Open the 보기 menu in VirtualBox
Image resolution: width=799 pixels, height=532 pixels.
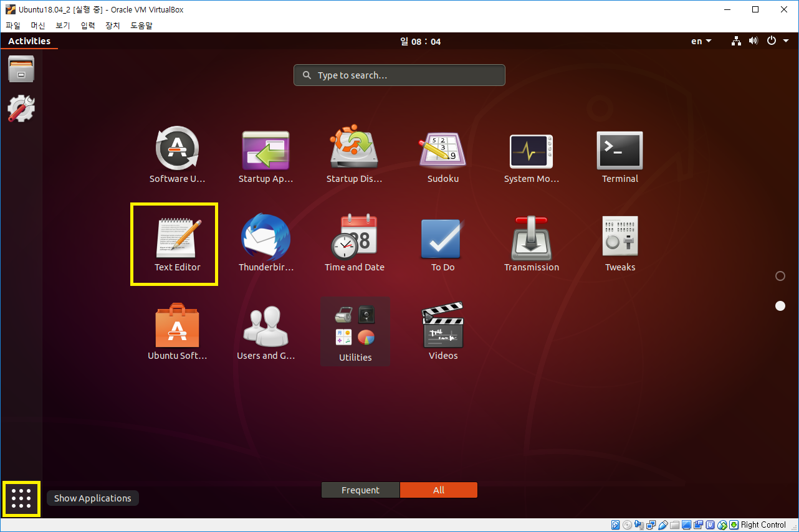pyautogui.click(x=63, y=26)
